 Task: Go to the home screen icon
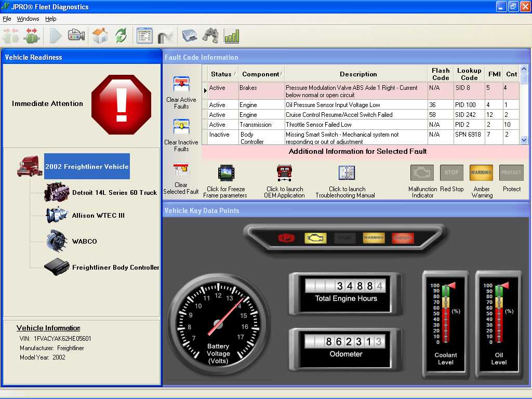coord(100,36)
